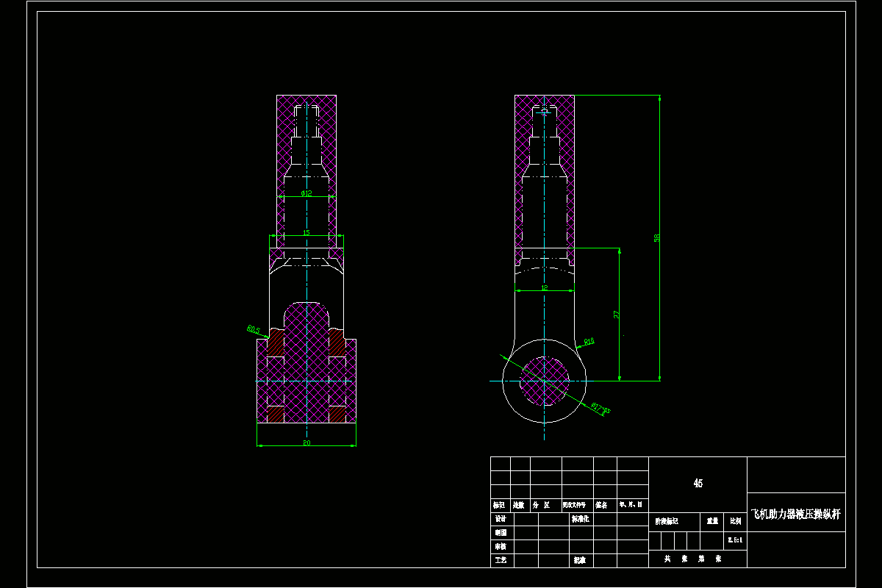The image size is (882, 588).
Task: Click the 阶段标记 label
Action: coord(667,520)
